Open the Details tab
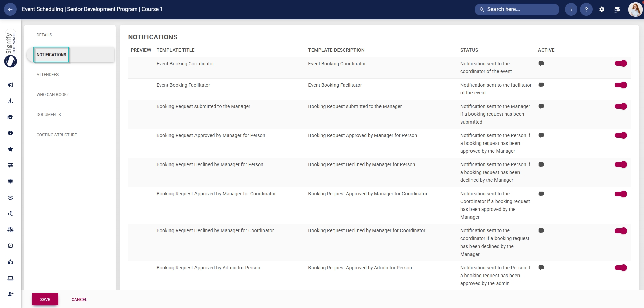 [x=44, y=35]
